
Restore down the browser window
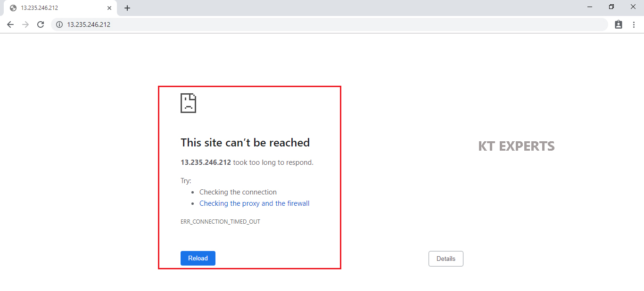pos(611,7)
